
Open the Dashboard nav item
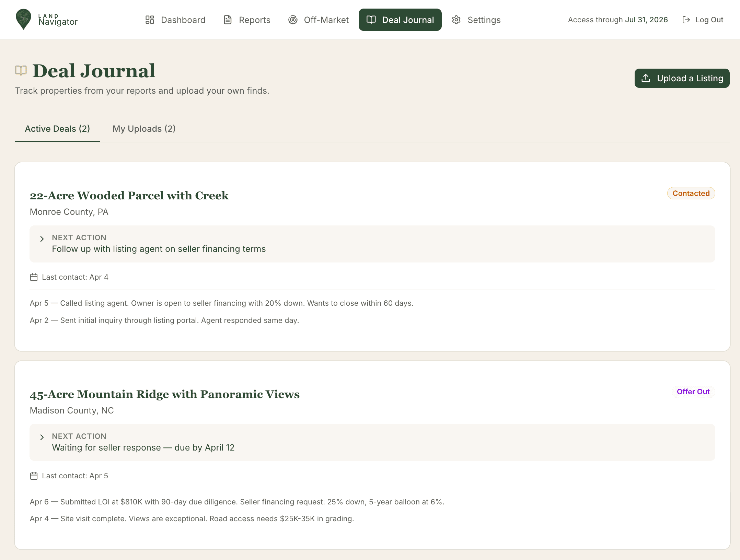[175, 20]
